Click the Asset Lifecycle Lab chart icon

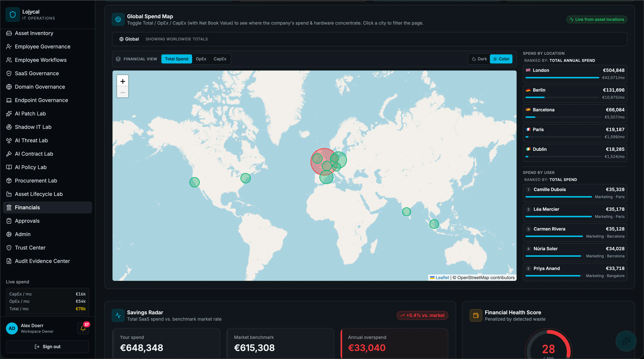pos(9,194)
